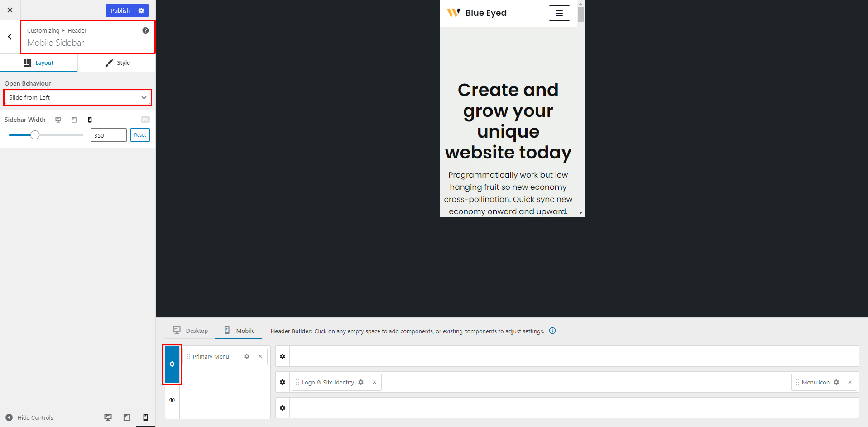Click the Header Builder info icon

(x=552, y=331)
